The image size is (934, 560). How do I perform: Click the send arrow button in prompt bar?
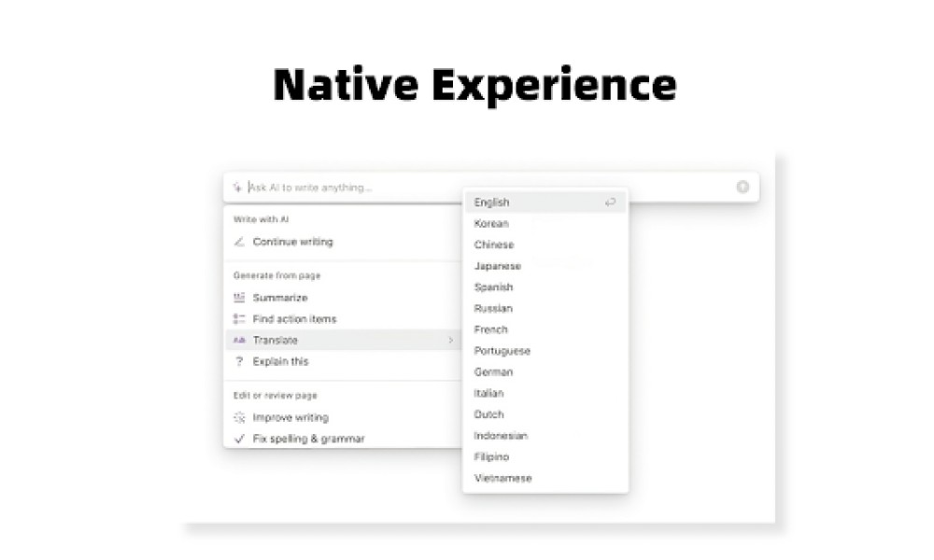[x=743, y=187]
